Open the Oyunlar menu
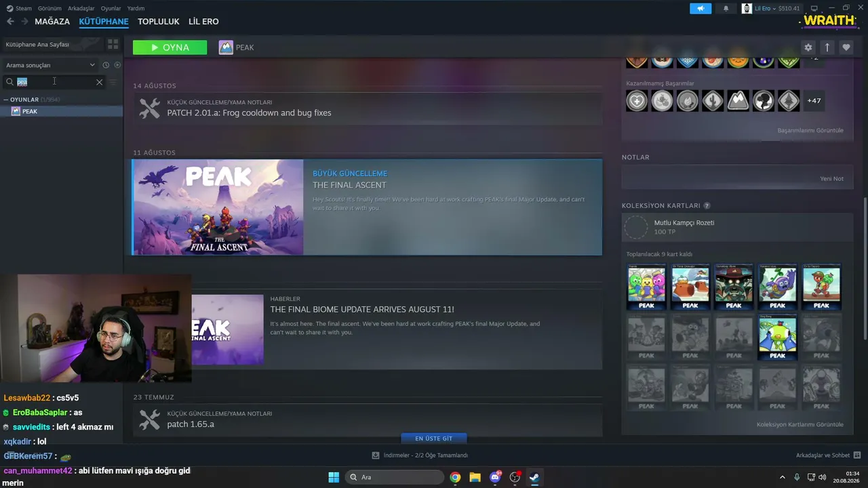 [x=111, y=8]
